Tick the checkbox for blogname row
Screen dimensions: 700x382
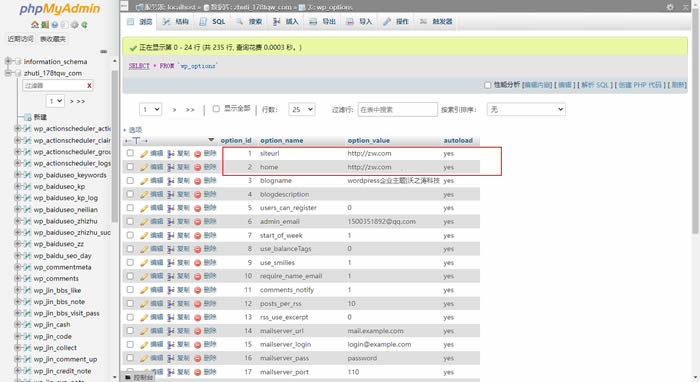tap(130, 180)
